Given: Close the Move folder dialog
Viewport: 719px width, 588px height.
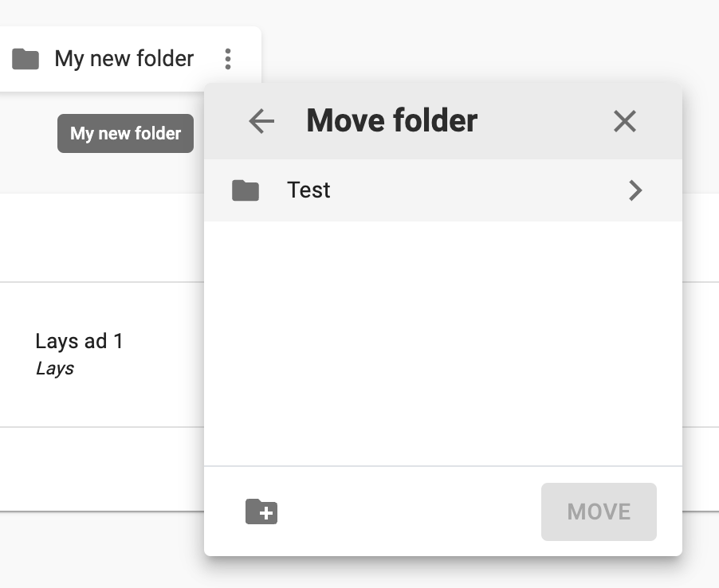Looking at the screenshot, I should (624, 121).
